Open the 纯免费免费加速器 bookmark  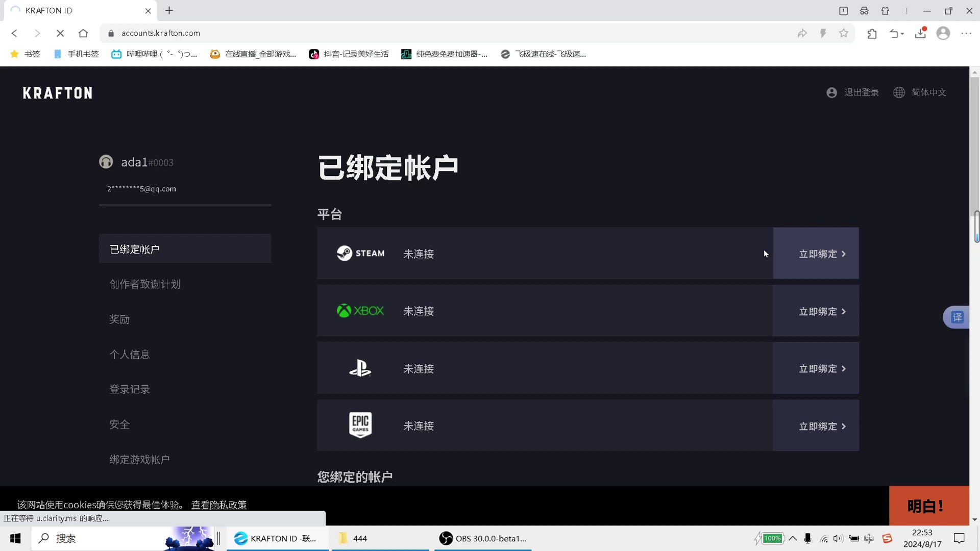[x=445, y=54]
